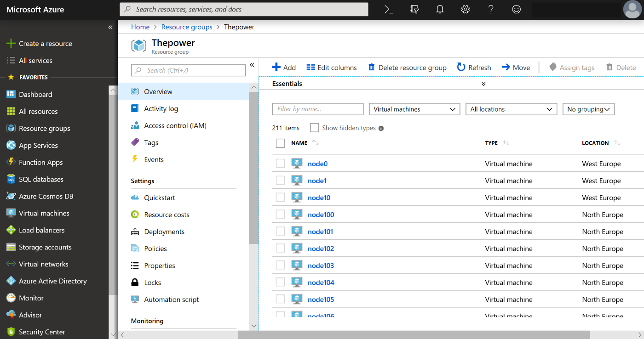Click the resource menu vertical scrollbar thumb
644x339 pixels.
254,167
